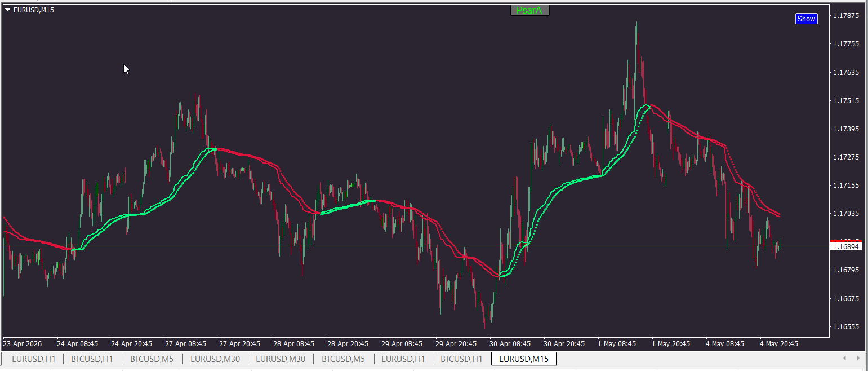Image resolution: width=868 pixels, height=371 pixels.
Task: Click the triangle icon beside EURUSD,M15 title
Action: pos(8,10)
